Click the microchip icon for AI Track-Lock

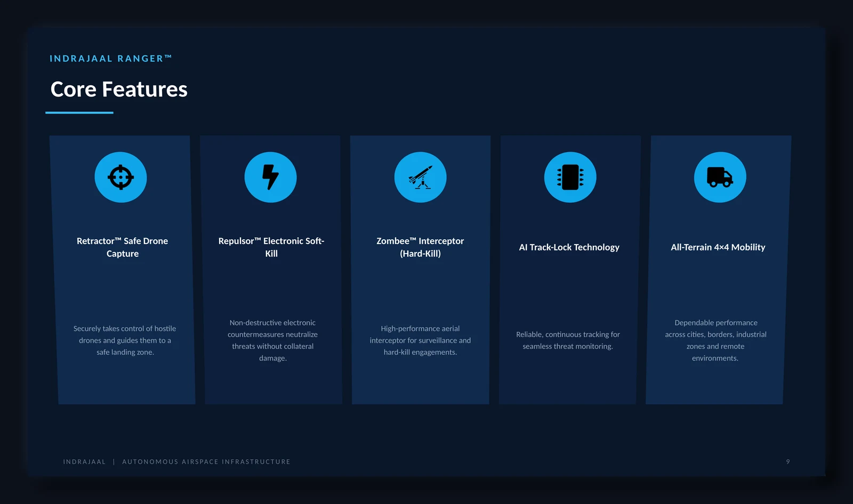(x=570, y=177)
